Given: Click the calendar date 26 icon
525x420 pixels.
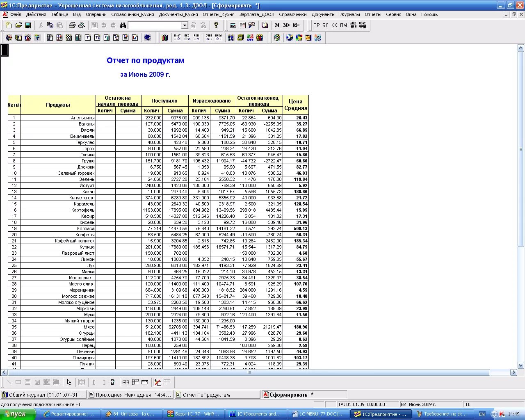Looking at the screenshot, I should point(308,38).
